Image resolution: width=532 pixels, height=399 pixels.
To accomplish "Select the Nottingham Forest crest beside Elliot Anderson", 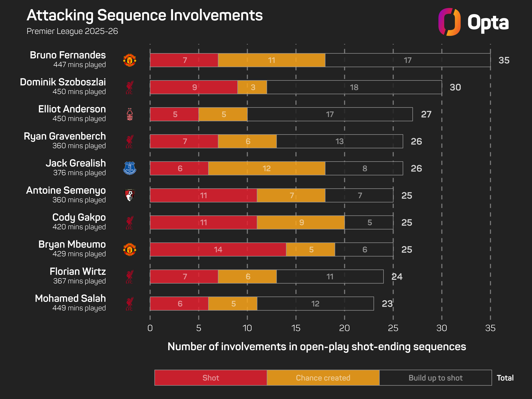I will click(x=130, y=114).
